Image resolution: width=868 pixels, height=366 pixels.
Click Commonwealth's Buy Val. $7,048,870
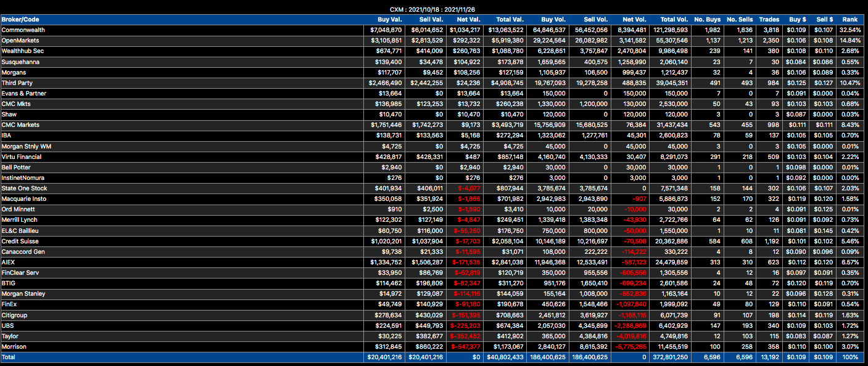tap(386, 30)
